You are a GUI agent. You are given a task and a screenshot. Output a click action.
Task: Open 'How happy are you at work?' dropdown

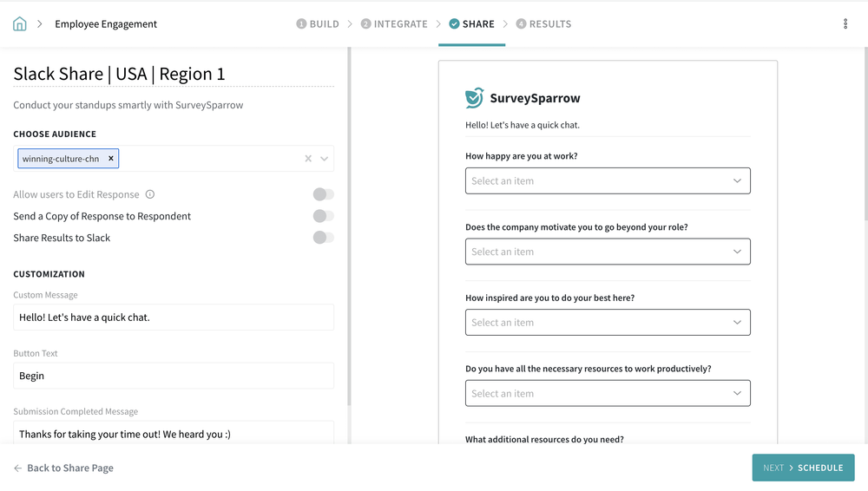608,181
